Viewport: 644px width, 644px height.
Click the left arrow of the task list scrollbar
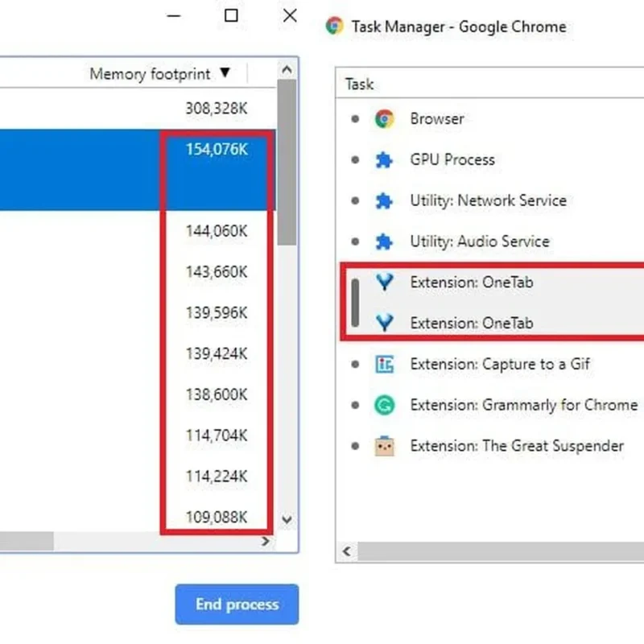click(347, 551)
